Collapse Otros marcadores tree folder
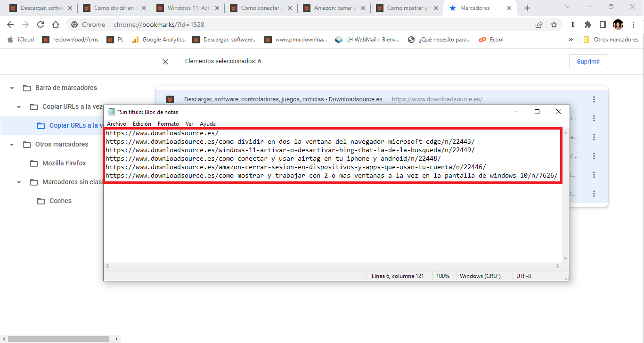The height and width of the screenshot is (343, 644). point(12,145)
